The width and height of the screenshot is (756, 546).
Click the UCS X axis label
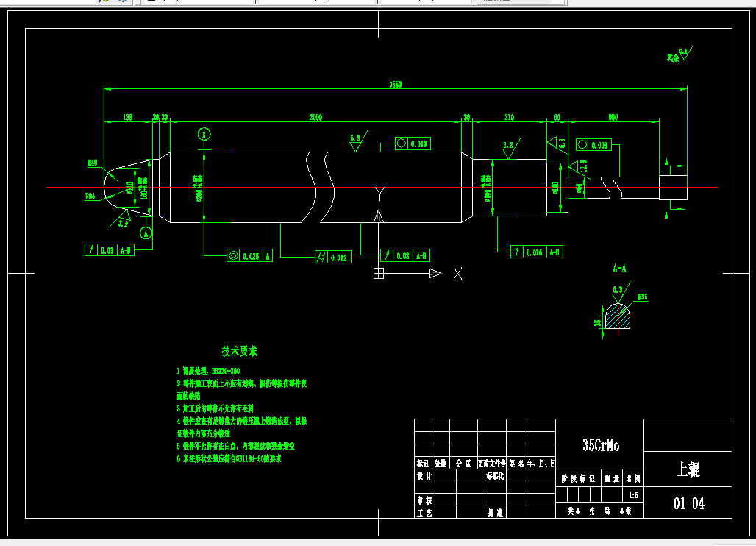click(x=458, y=274)
